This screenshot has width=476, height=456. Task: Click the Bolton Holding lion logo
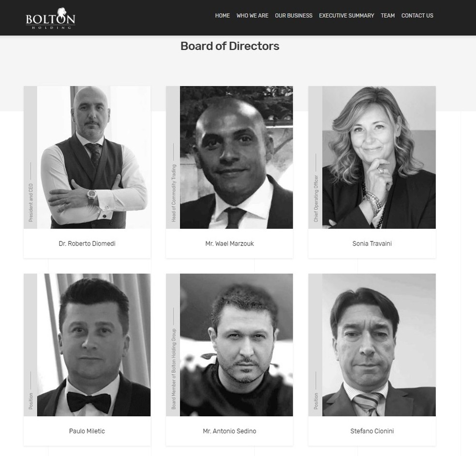point(50,18)
